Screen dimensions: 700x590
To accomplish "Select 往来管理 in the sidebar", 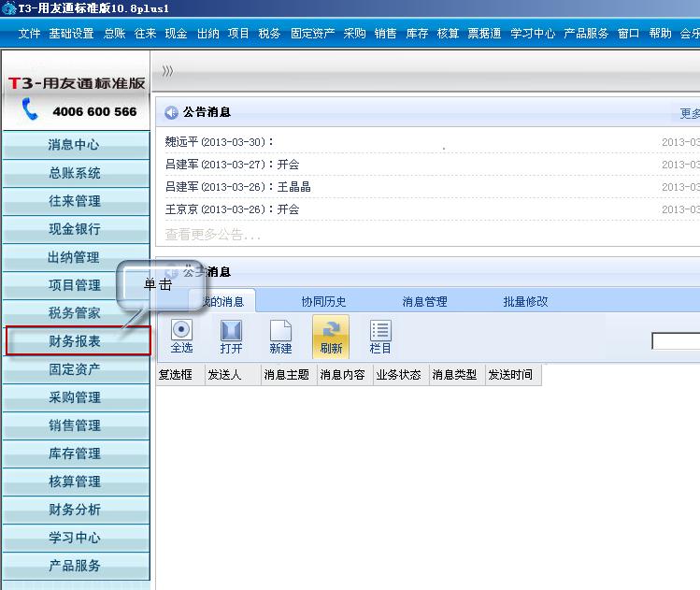I will 76,201.
